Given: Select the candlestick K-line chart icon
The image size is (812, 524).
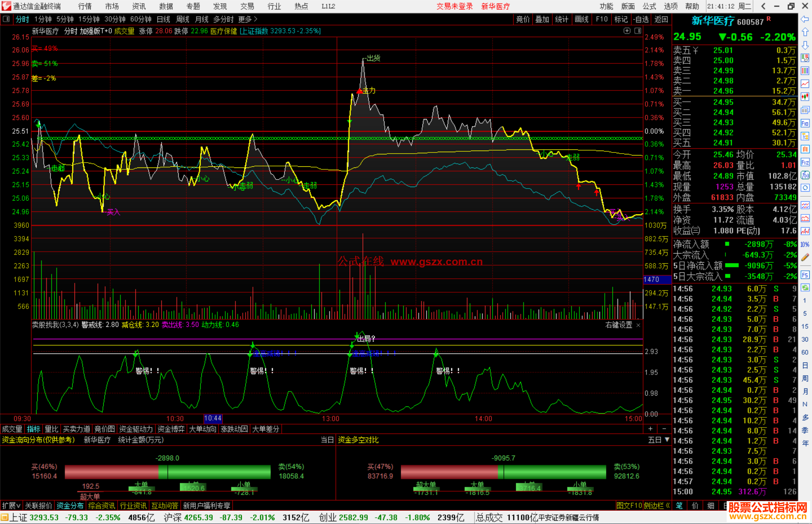Looking at the screenshot, I should click(805, 97).
